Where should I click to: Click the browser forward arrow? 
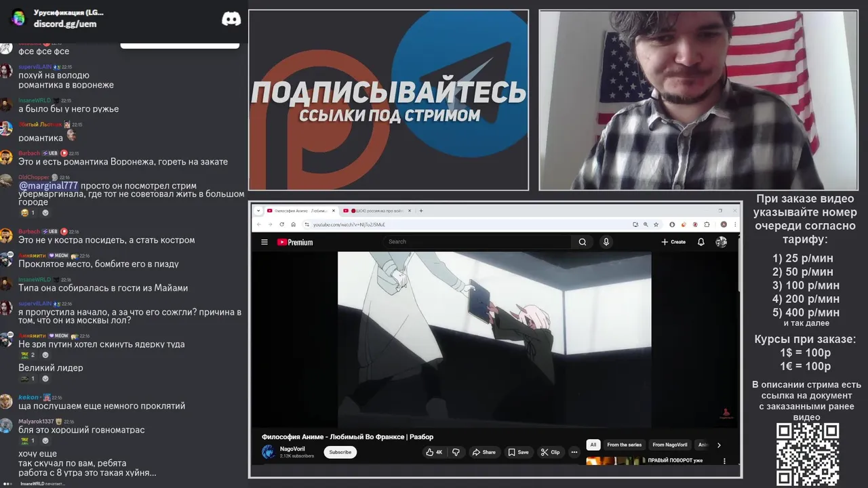point(271,224)
